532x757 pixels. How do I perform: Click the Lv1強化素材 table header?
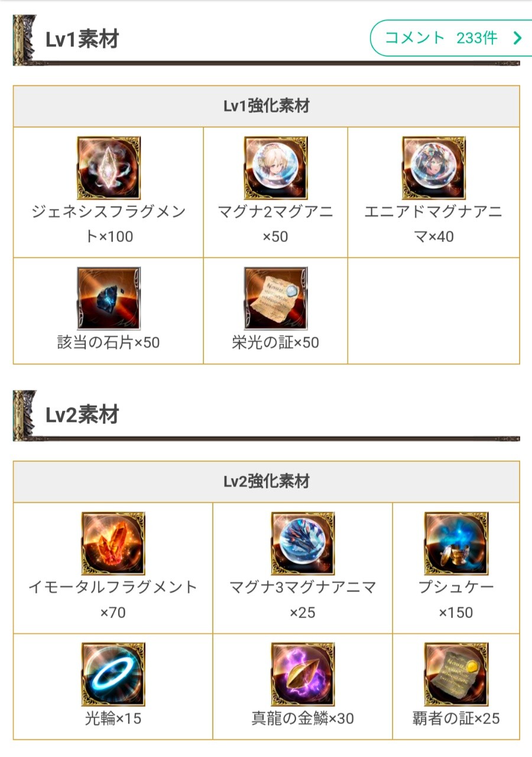click(267, 106)
